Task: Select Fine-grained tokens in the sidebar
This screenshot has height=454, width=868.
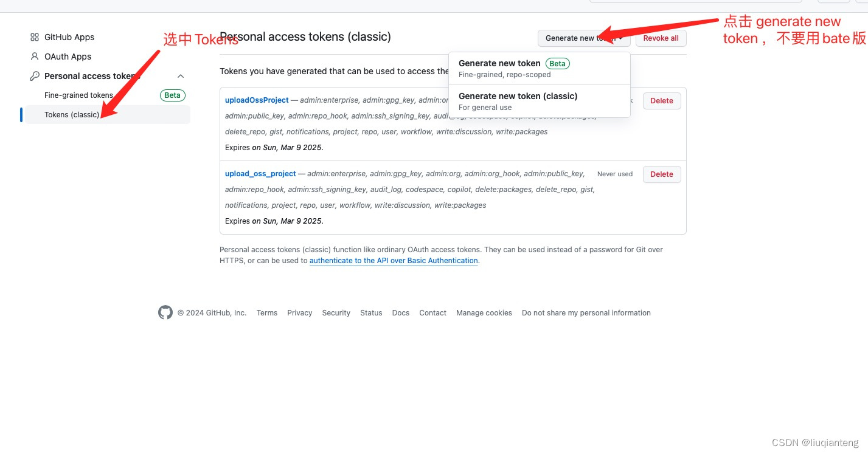Action: 78,95
